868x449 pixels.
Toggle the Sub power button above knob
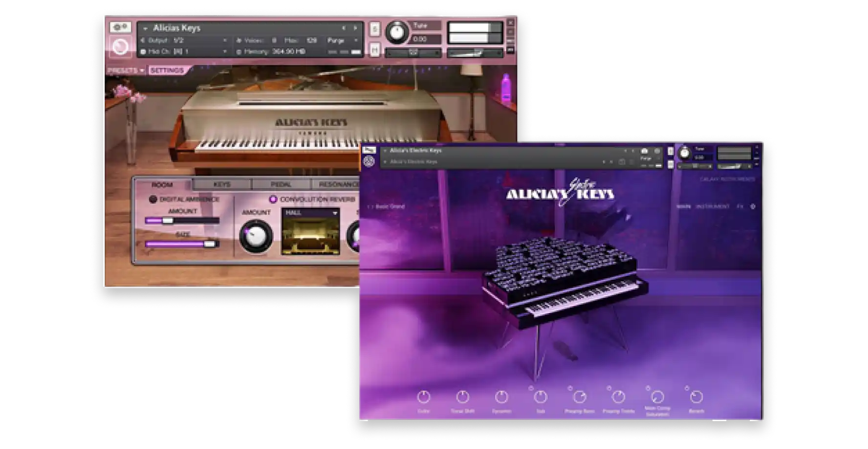point(531,388)
